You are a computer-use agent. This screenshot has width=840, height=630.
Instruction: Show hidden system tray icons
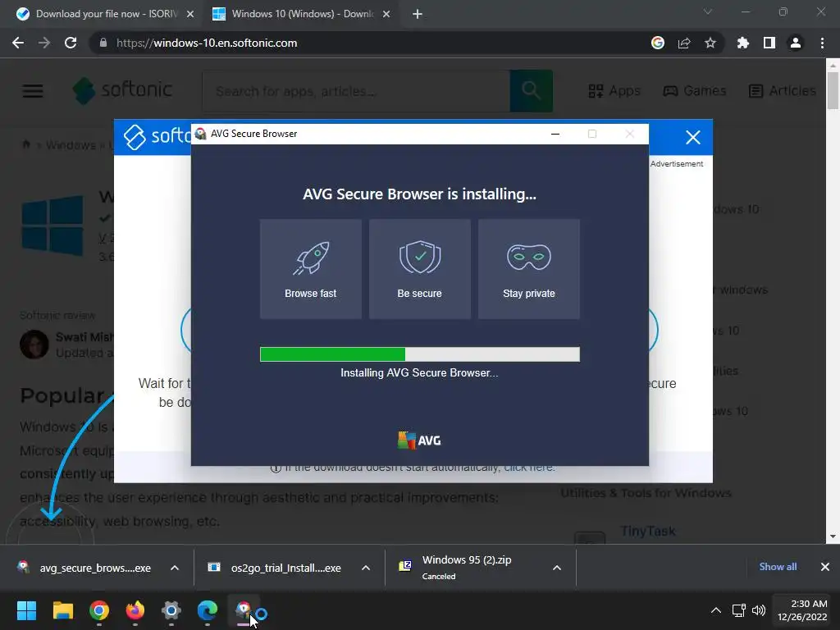715,610
